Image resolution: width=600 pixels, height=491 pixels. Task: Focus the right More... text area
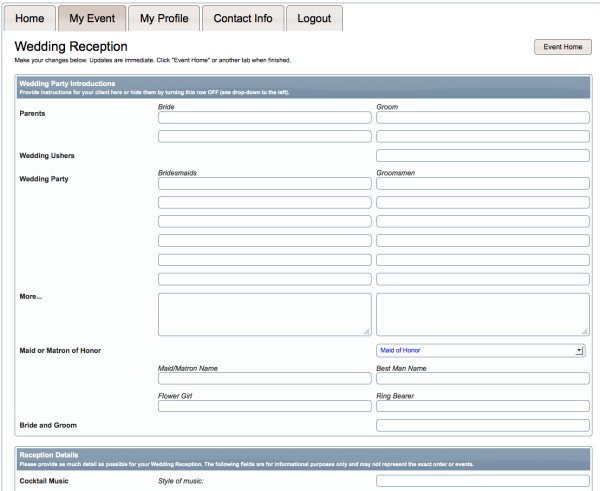tap(482, 313)
